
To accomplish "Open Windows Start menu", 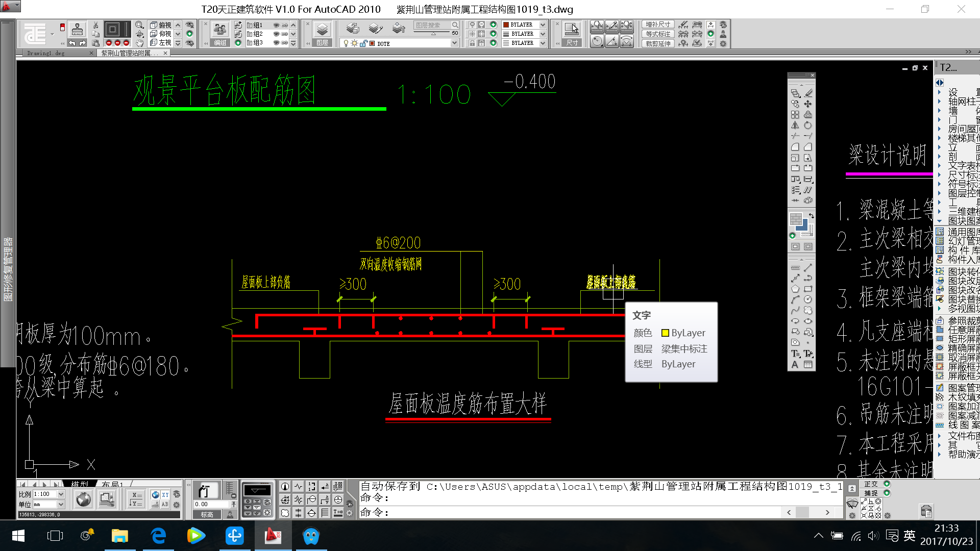I will (18, 536).
